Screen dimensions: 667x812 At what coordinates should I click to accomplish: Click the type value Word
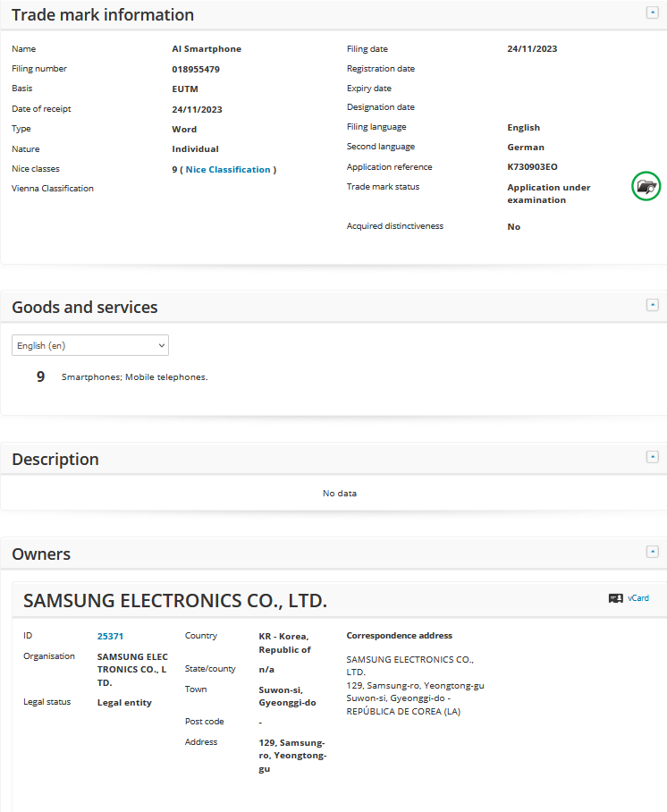coord(184,130)
